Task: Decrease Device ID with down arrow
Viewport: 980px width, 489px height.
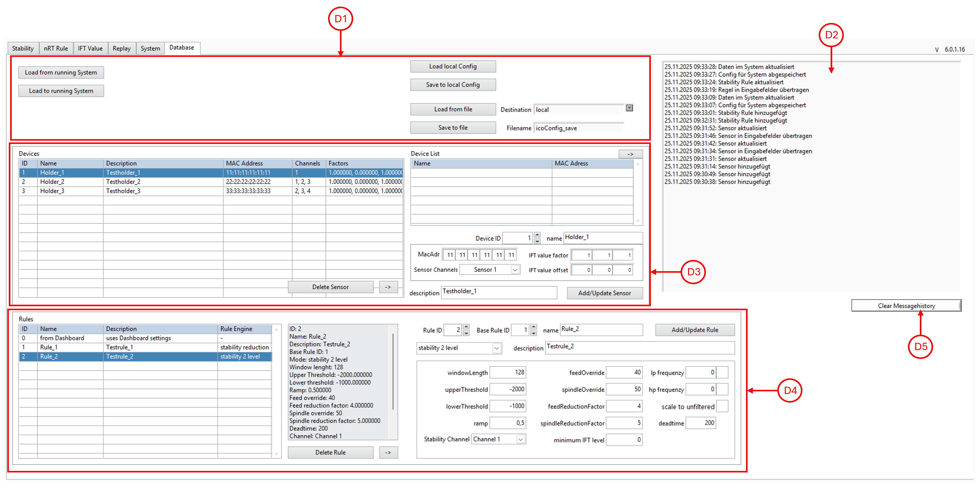Action: (537, 241)
